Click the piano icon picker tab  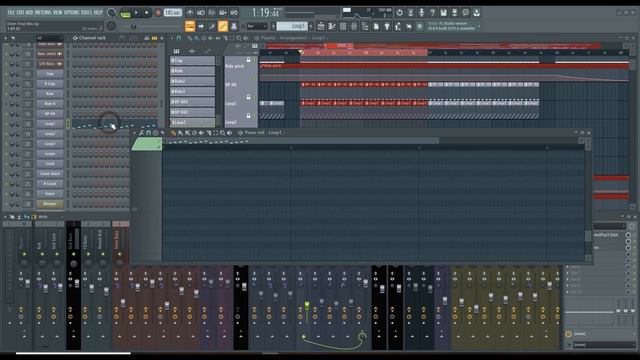[176, 51]
